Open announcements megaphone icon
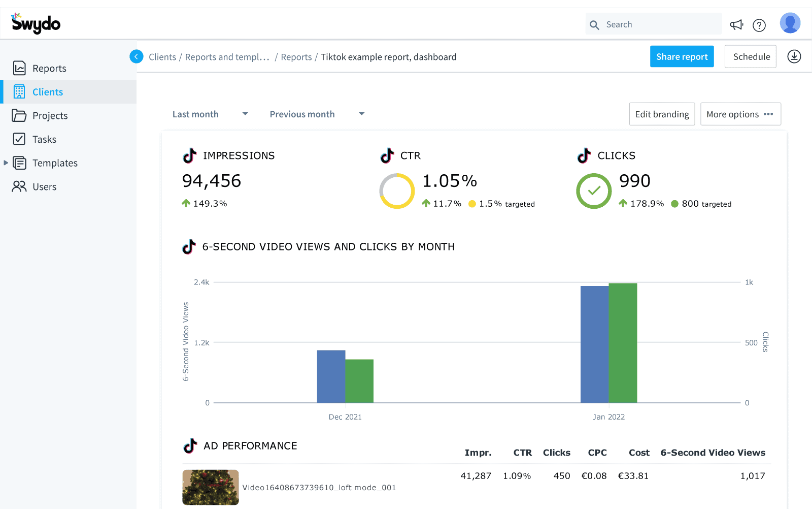The image size is (812, 509). click(x=736, y=24)
